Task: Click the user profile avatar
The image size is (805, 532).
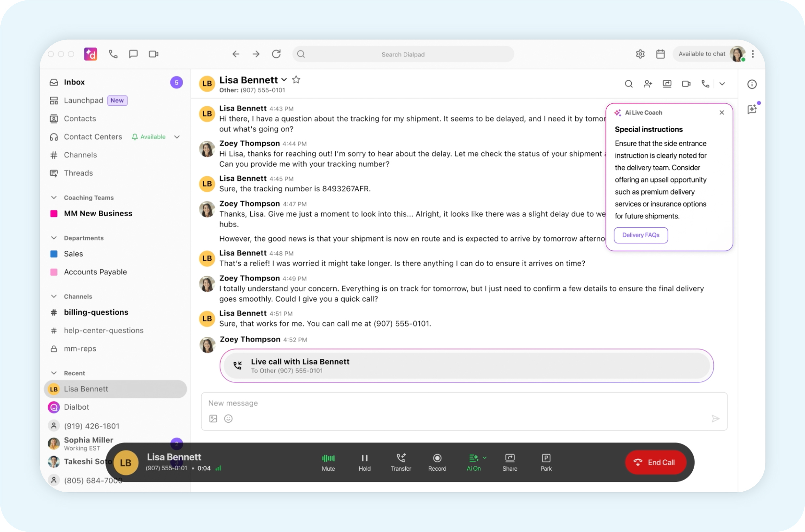Action: 737,54
